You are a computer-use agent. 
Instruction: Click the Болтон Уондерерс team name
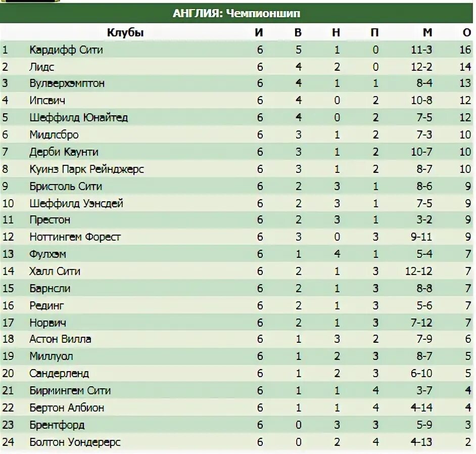pyautogui.click(x=75, y=442)
